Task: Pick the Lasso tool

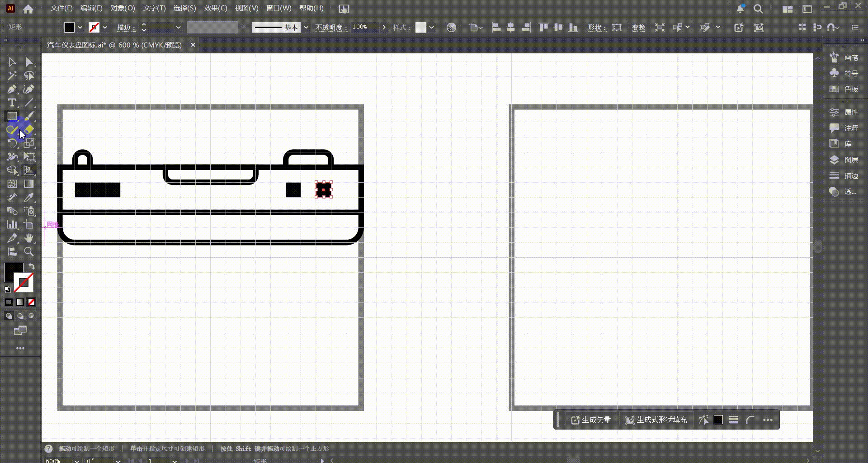Action: click(29, 76)
